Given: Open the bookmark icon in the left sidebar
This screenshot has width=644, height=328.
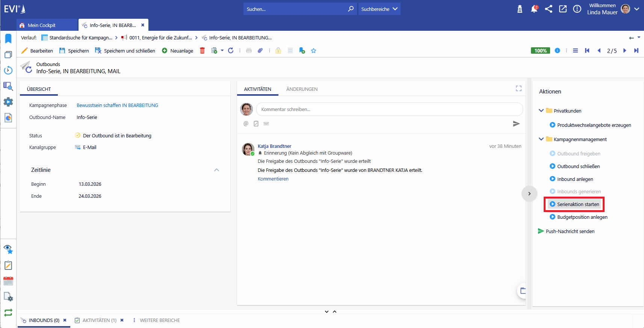Looking at the screenshot, I should 8,39.
